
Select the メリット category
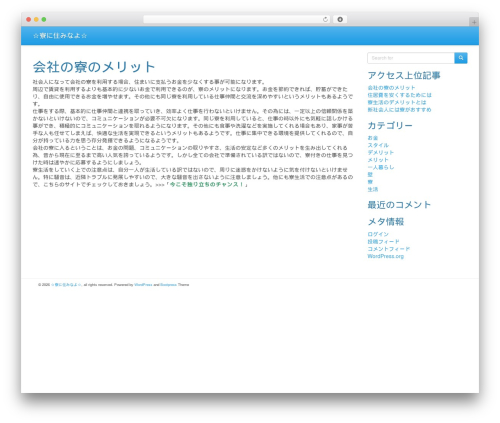(378, 160)
